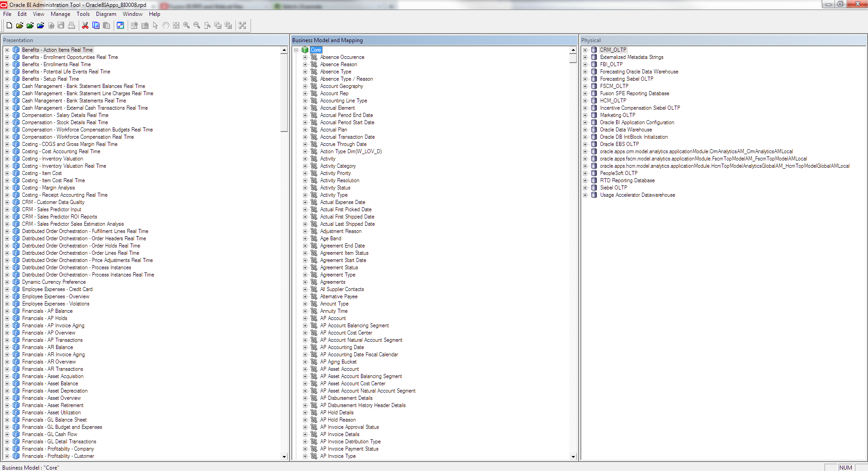Collapse the Core business model node
868x471 pixels.
tap(296, 50)
